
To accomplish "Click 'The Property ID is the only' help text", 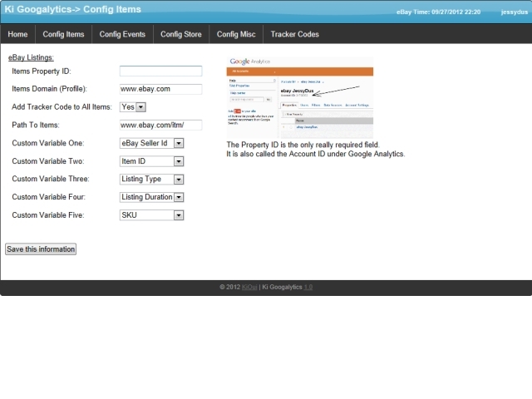I will point(303,145).
